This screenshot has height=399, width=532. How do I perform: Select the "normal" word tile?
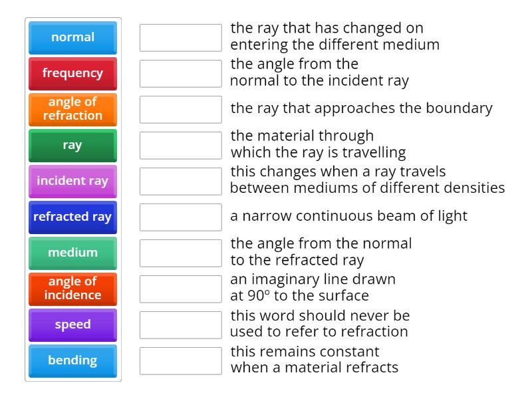tap(72, 37)
